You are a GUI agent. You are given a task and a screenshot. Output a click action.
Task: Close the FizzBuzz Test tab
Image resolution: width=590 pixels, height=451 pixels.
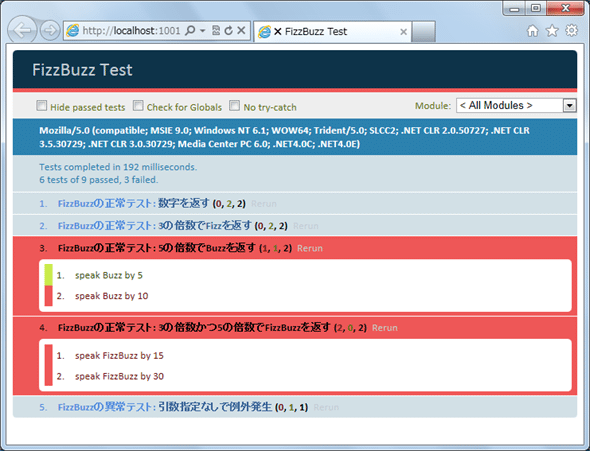coord(403,32)
